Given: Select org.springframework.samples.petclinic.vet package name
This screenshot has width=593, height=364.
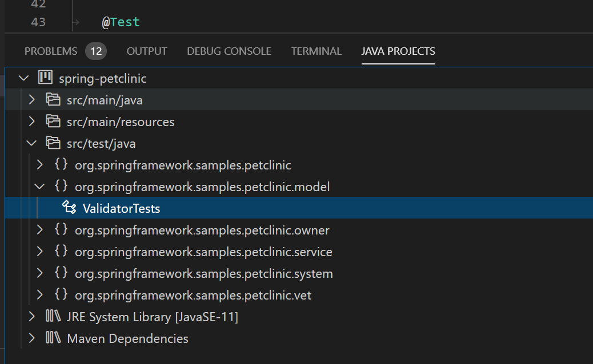Looking at the screenshot, I should tap(193, 296).
